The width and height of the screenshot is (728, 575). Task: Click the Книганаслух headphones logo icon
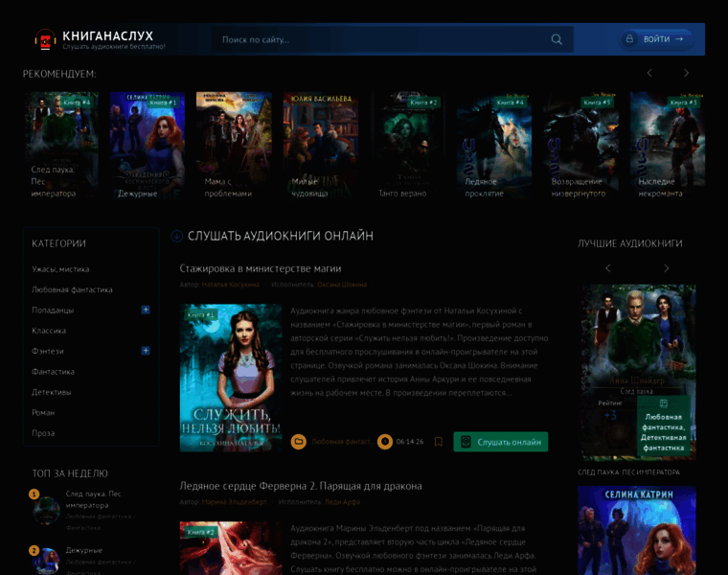pos(45,39)
